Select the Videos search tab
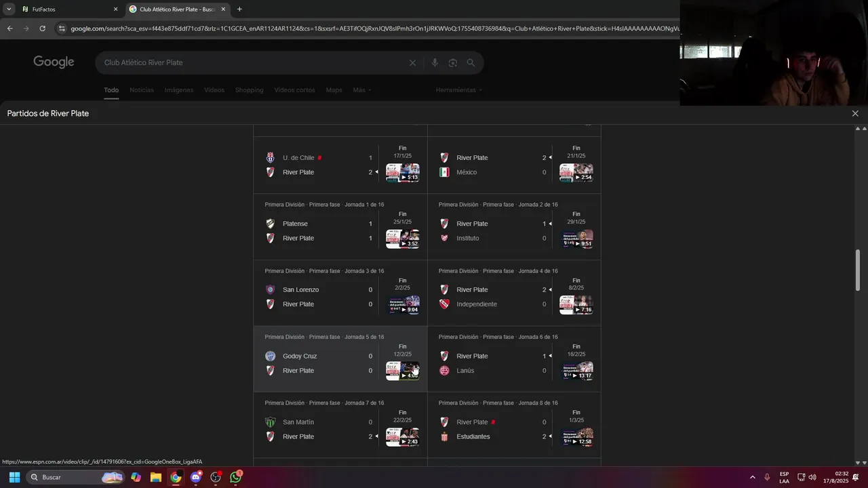 (214, 90)
